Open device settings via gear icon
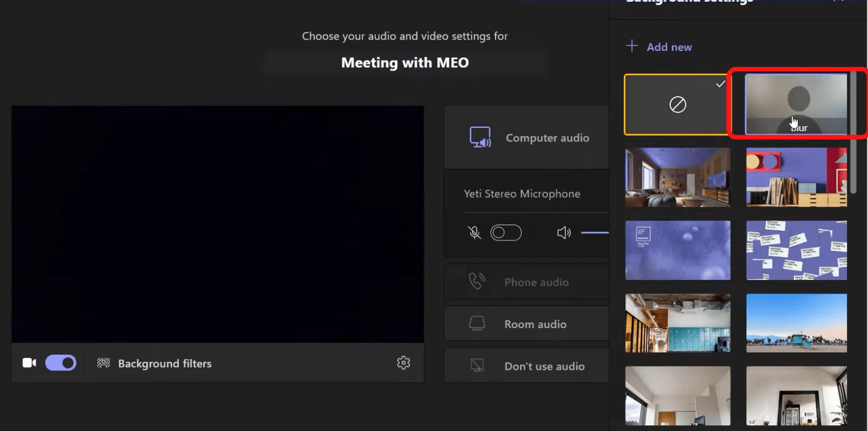 (x=403, y=363)
